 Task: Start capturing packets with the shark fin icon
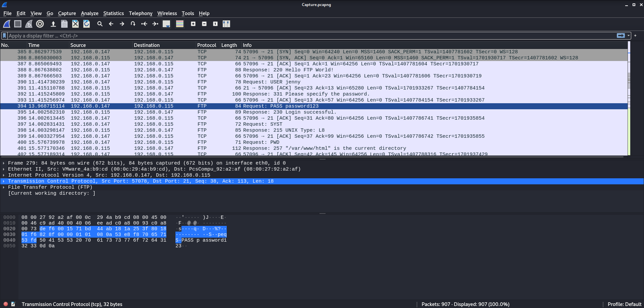7,24
